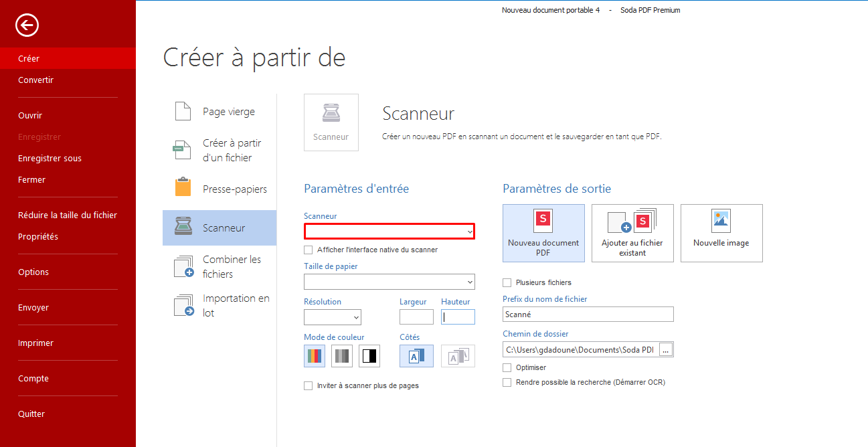Choose the Presse-papiers clipboard icon
The width and height of the screenshot is (868, 447).
pos(183,188)
